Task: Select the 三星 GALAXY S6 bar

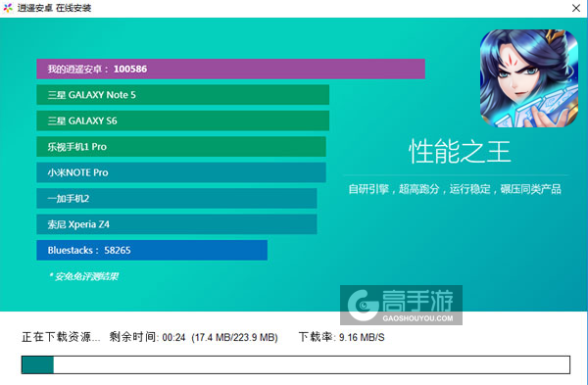Action: (x=183, y=120)
